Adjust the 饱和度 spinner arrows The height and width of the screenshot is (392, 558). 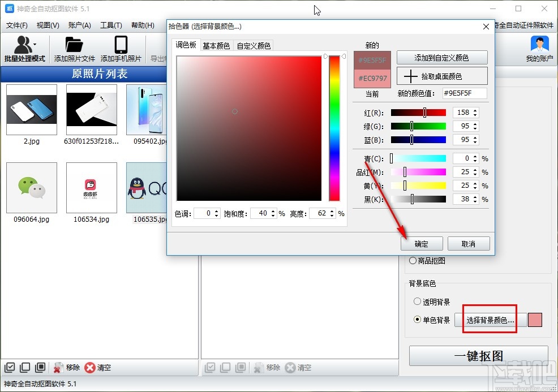tap(273, 213)
